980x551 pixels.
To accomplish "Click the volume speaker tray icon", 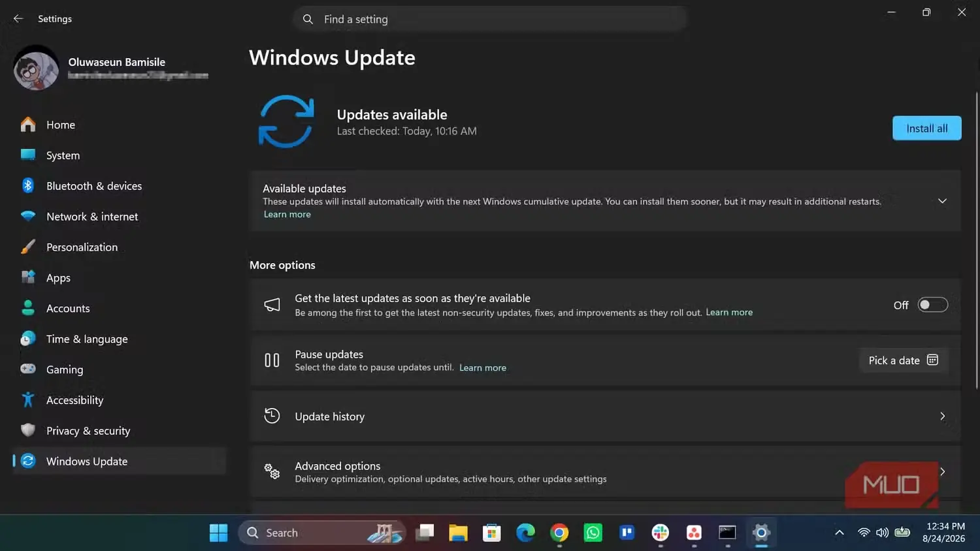I will pyautogui.click(x=882, y=533).
